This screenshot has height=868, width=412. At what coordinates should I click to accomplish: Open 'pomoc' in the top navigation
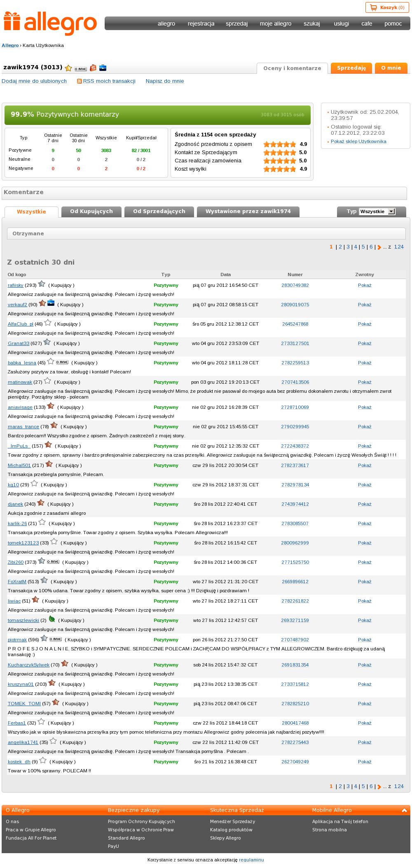click(x=393, y=23)
